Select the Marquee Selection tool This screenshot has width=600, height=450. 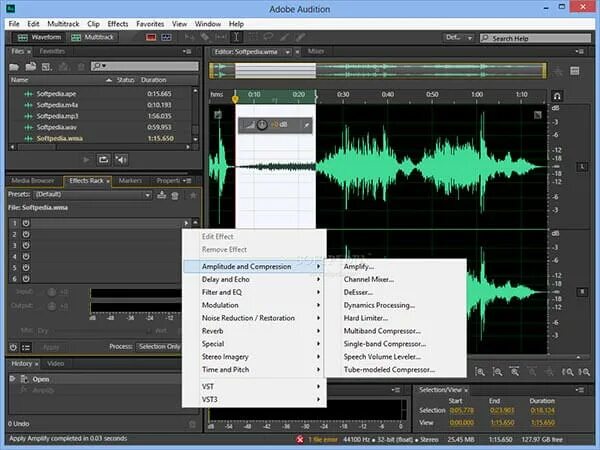point(253,37)
